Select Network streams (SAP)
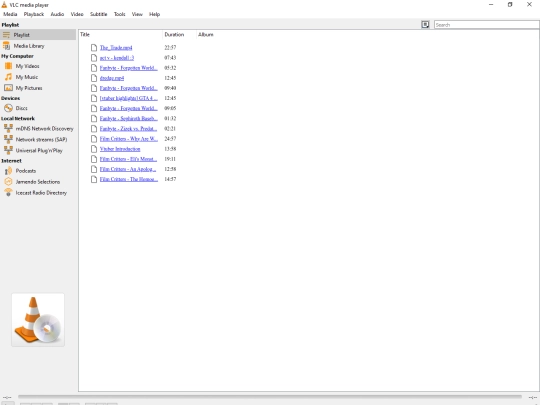Viewport: 540px width, 405px height. click(x=38, y=139)
